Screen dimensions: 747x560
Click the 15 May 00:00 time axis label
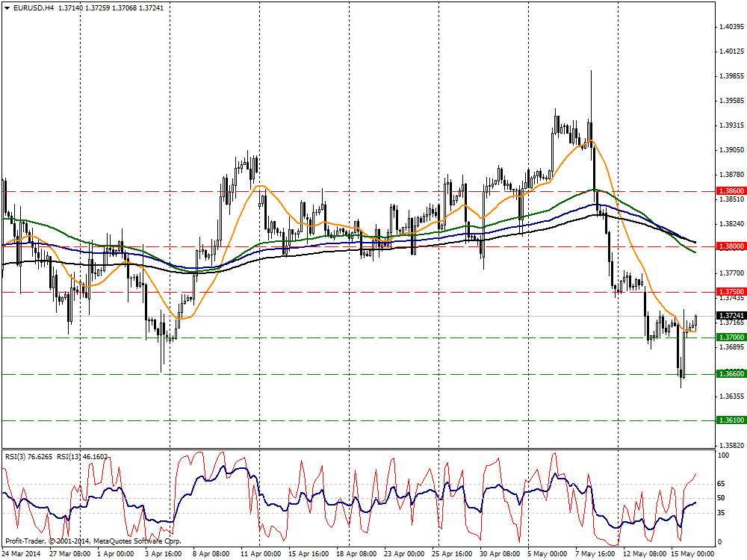point(692,554)
